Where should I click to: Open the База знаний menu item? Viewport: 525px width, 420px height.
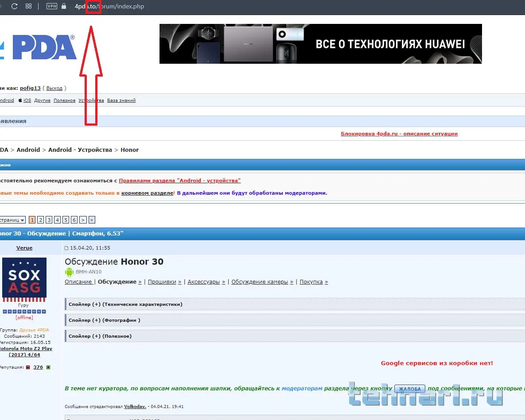121,100
